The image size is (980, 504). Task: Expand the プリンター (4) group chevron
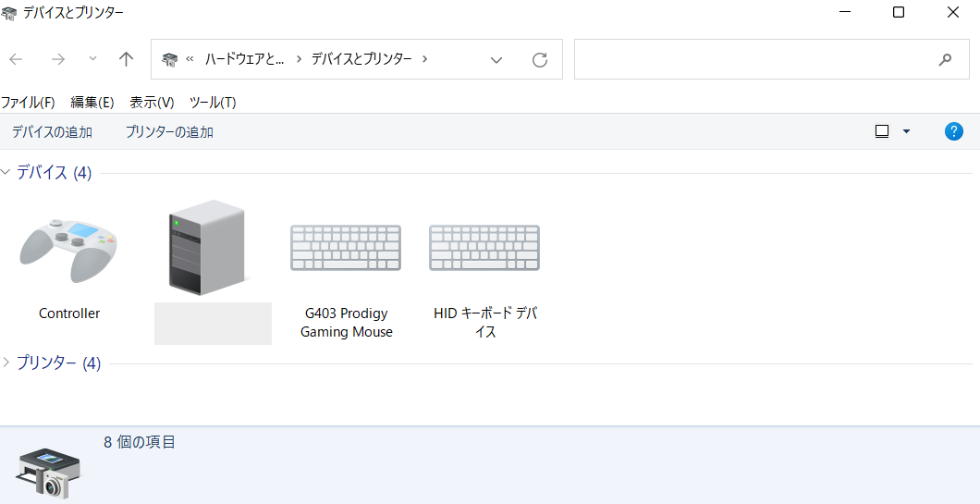point(6,363)
